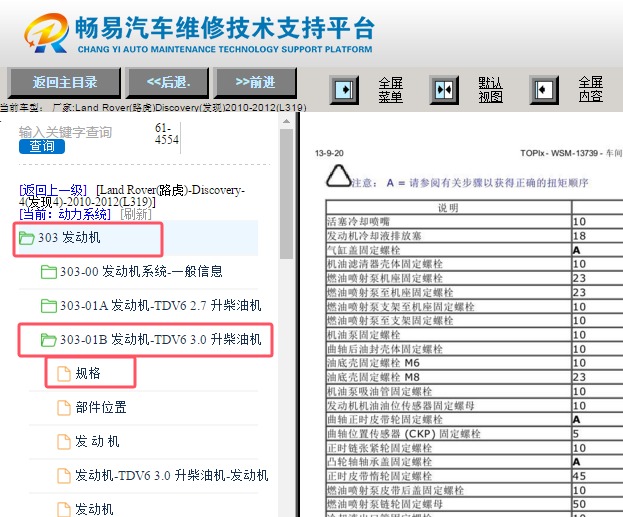Click the document icon beside 部件位置
The height and width of the screenshot is (517, 623).
pos(64,408)
